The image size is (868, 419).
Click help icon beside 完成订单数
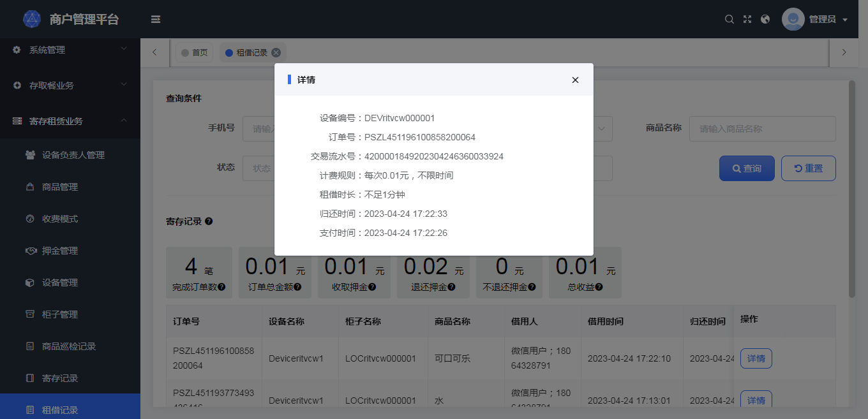tap(221, 287)
